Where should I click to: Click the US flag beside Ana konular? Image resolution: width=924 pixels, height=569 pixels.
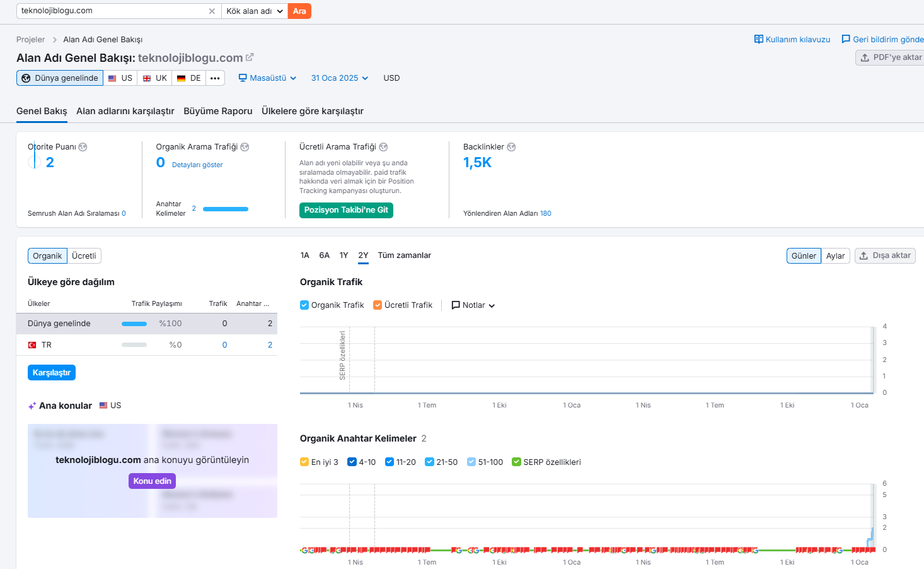[x=103, y=406]
